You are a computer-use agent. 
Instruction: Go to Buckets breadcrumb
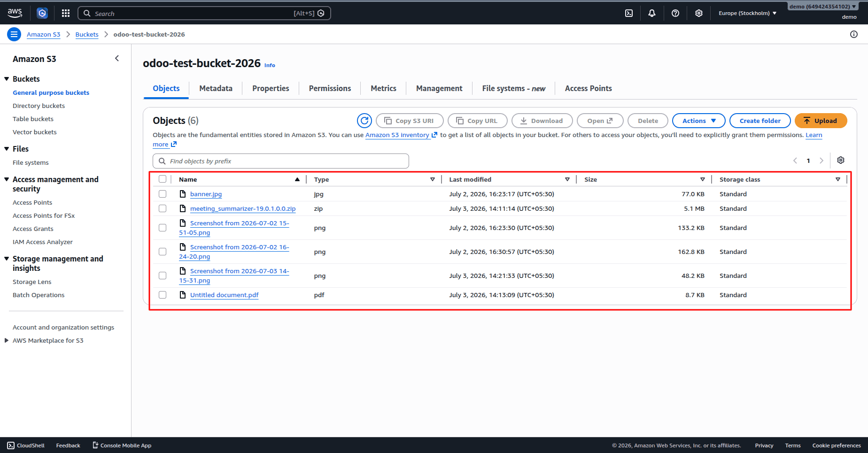[x=87, y=34]
